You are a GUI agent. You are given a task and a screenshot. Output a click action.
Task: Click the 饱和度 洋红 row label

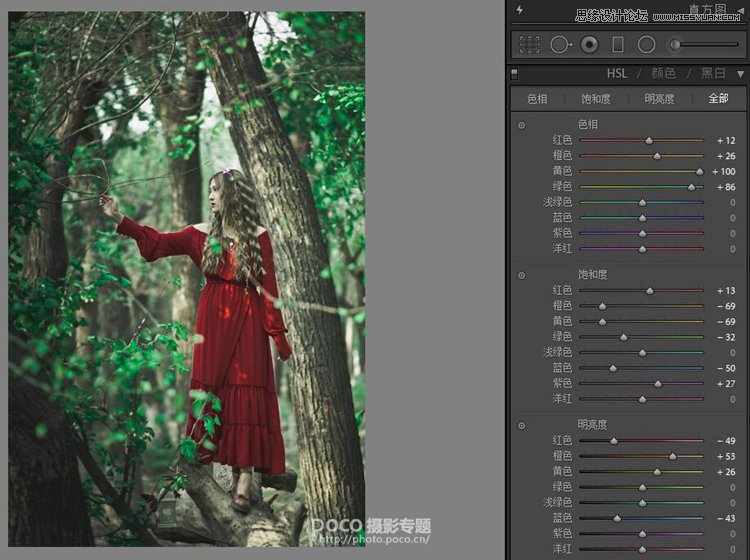point(562,398)
